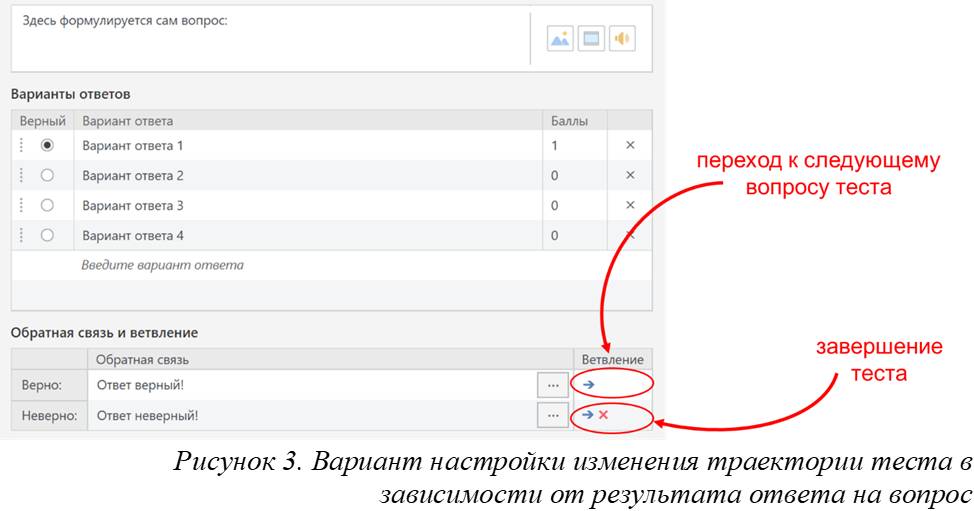
Task: Mark Вариант ответа 1 as correct
Action: point(47,146)
